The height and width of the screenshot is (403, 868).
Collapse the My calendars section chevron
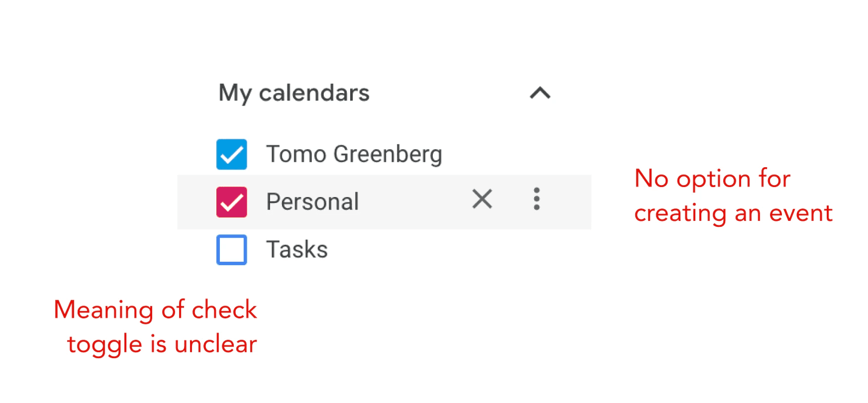click(540, 93)
